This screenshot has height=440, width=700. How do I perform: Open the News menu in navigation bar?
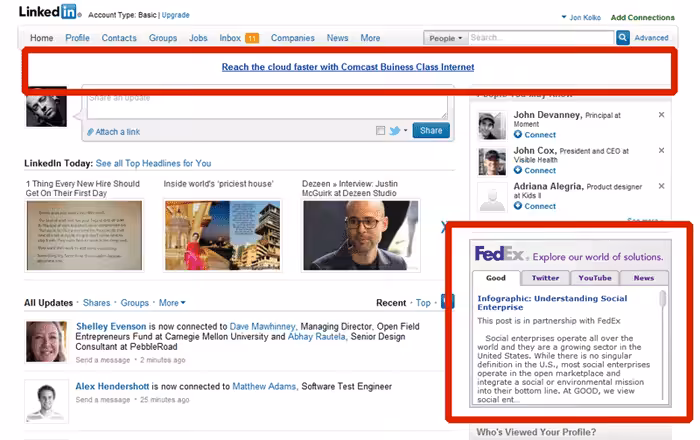click(338, 38)
